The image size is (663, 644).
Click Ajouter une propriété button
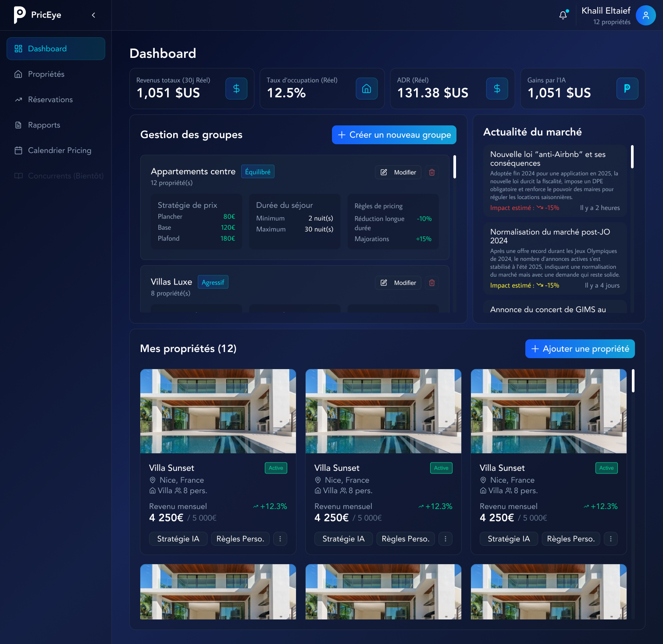580,349
